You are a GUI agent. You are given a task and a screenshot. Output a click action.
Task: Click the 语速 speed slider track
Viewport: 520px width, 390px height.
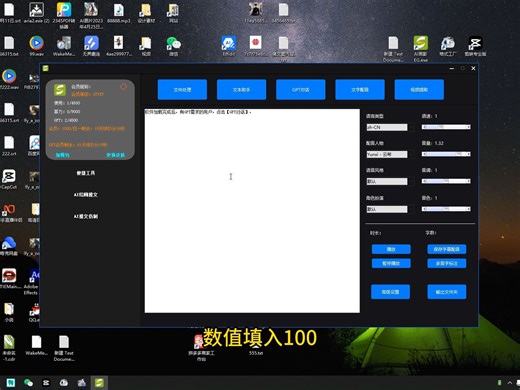tap(446, 127)
